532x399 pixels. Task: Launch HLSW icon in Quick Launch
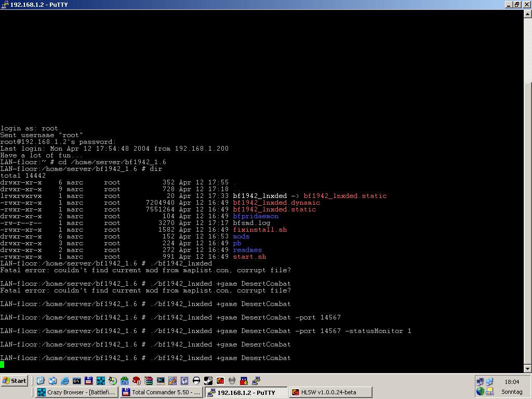tap(220, 381)
